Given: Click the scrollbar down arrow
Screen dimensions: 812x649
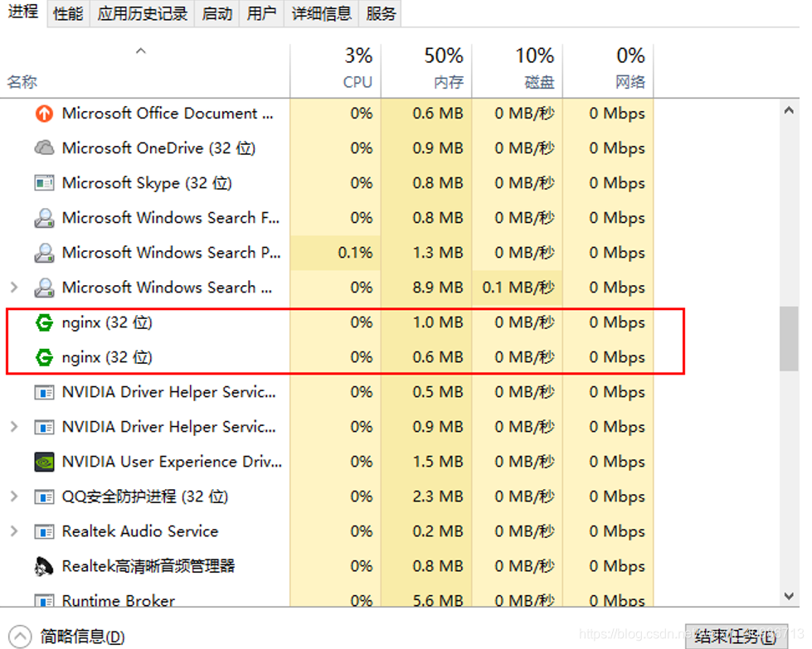Looking at the screenshot, I should (790, 596).
